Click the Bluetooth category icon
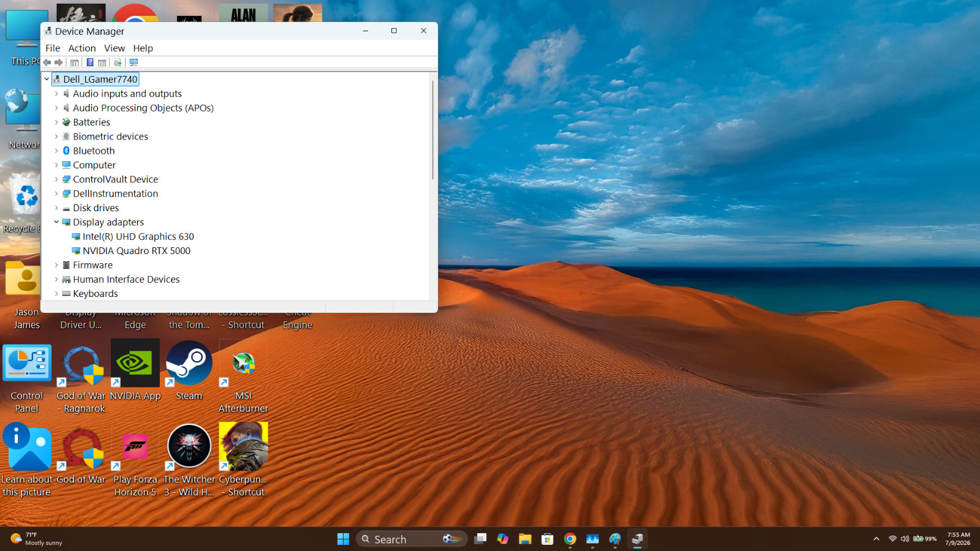This screenshot has height=551, width=980. (66, 151)
